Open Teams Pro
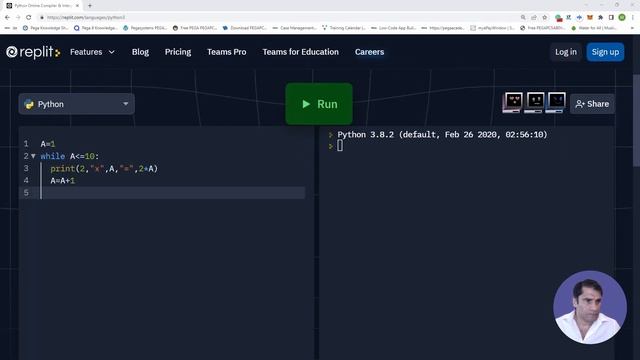This screenshot has width=640, height=360. [227, 52]
